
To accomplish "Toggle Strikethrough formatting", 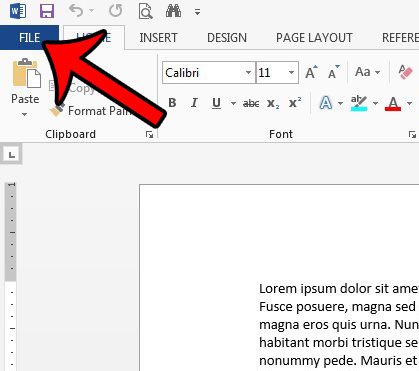I will (x=251, y=103).
